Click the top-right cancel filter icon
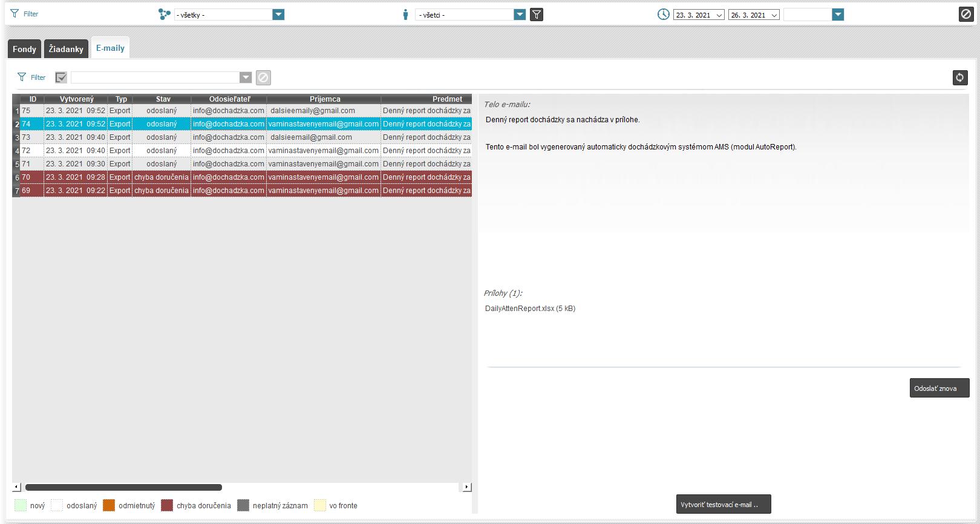This screenshot has height=524, width=980. tap(966, 15)
